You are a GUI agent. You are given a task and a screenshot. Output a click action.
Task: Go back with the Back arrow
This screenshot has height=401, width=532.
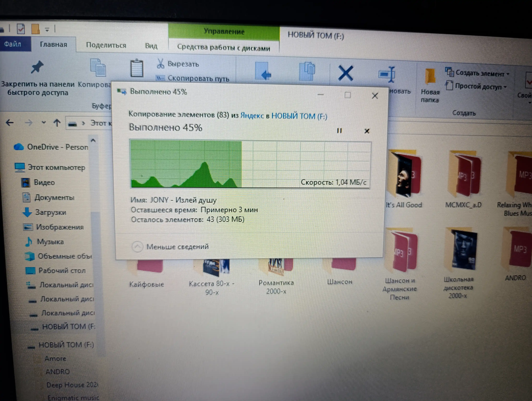[x=10, y=123]
